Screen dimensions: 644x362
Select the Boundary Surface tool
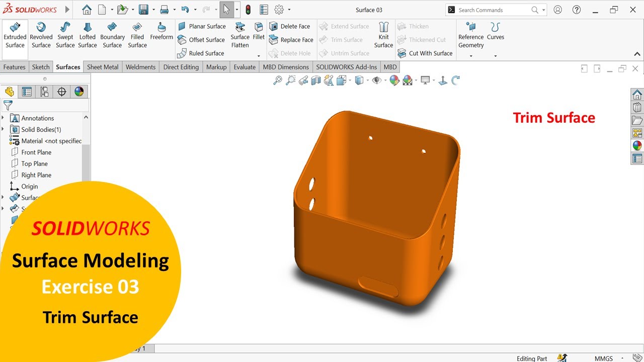[x=112, y=35]
